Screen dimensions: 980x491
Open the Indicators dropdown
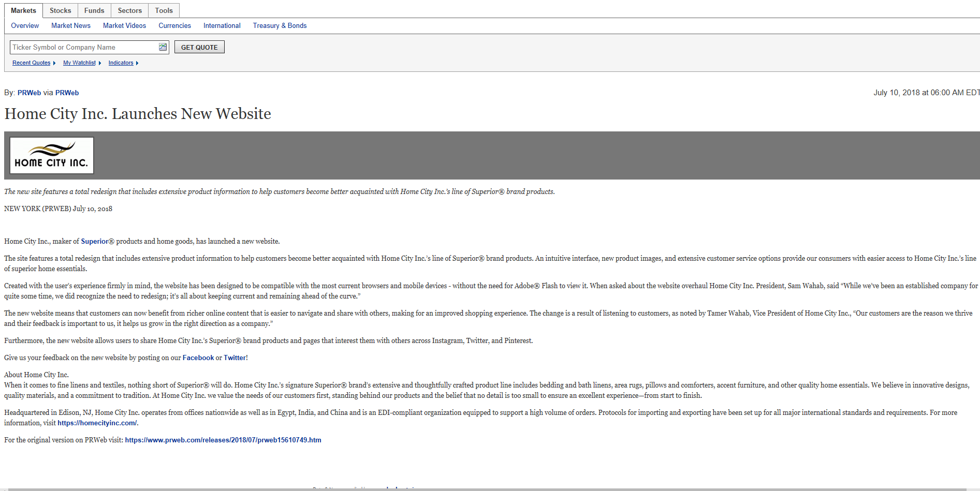point(123,63)
